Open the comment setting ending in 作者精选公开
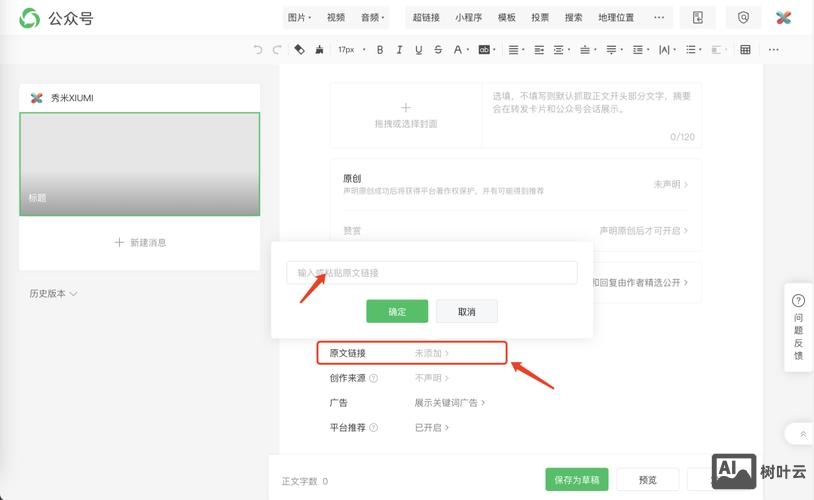 tap(640, 282)
